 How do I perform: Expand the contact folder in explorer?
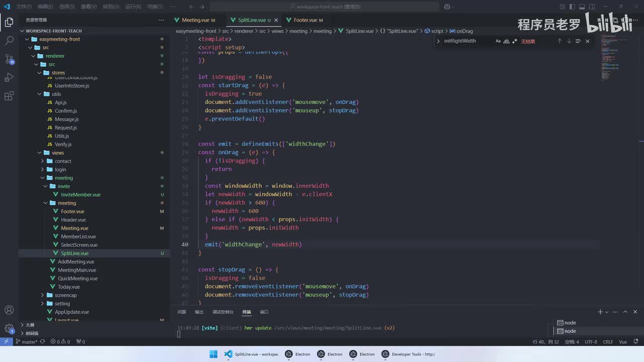click(63, 161)
